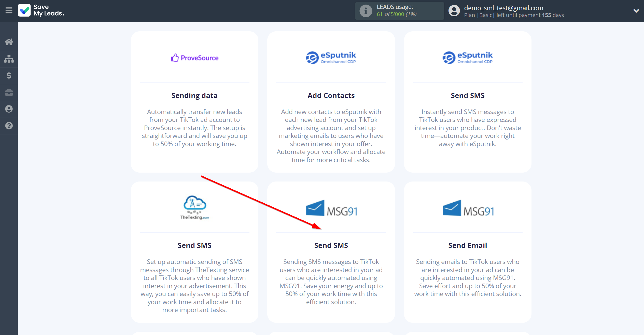This screenshot has height=335, width=644.
Task: Open the connections sitemap icon
Action: 9,59
